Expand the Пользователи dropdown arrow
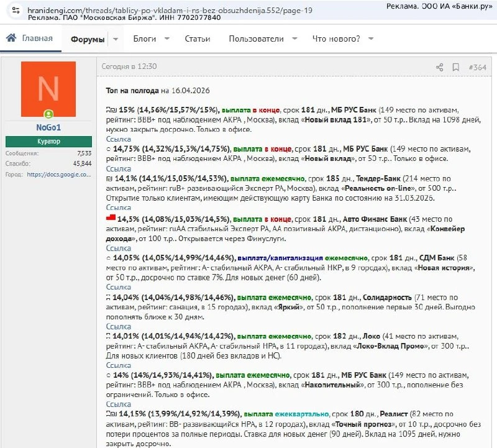 click(294, 39)
